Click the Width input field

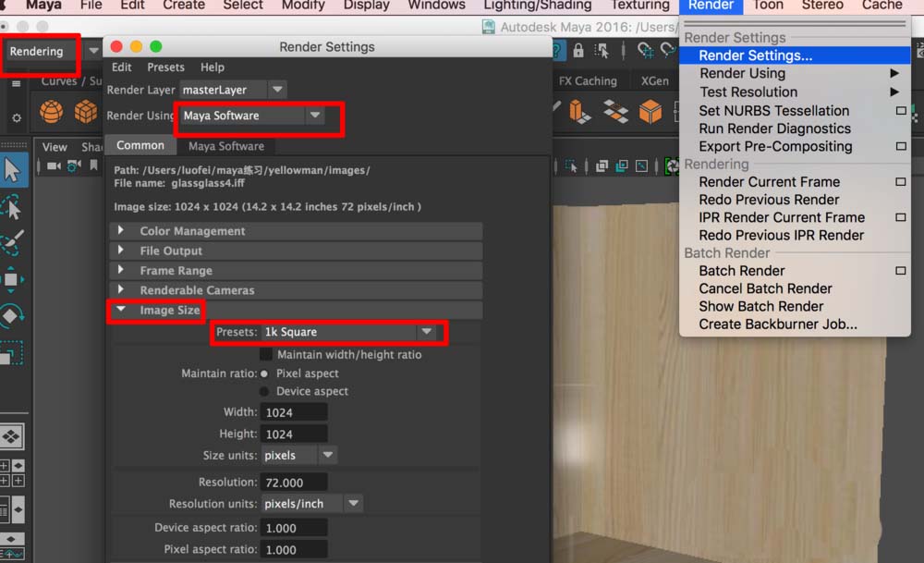pos(294,412)
